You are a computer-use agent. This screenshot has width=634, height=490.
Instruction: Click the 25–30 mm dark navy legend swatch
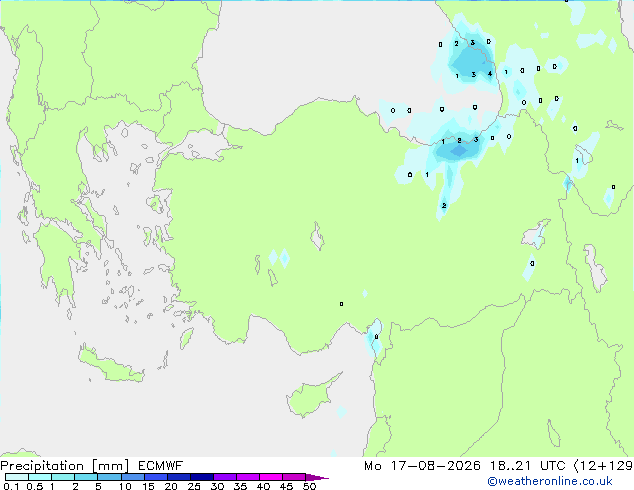pyautogui.click(x=202, y=477)
